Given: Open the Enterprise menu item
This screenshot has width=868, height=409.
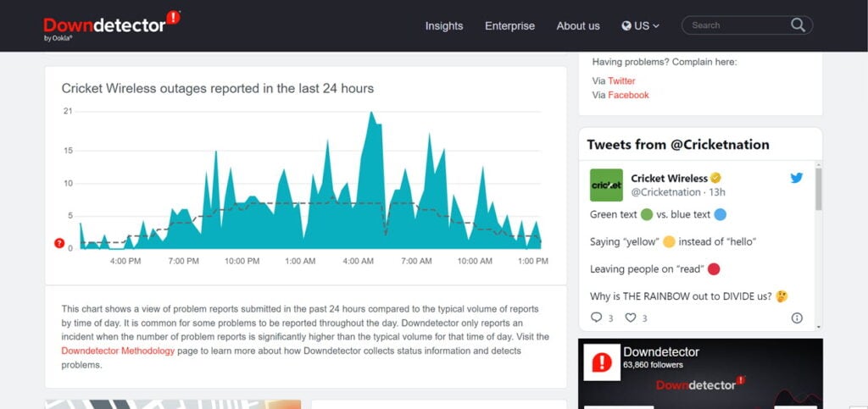Looking at the screenshot, I should click(509, 26).
